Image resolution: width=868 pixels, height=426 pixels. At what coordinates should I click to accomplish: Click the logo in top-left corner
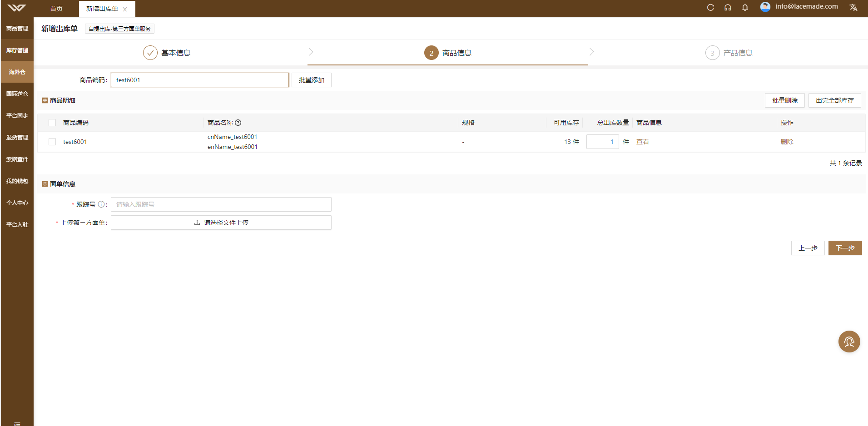click(17, 8)
